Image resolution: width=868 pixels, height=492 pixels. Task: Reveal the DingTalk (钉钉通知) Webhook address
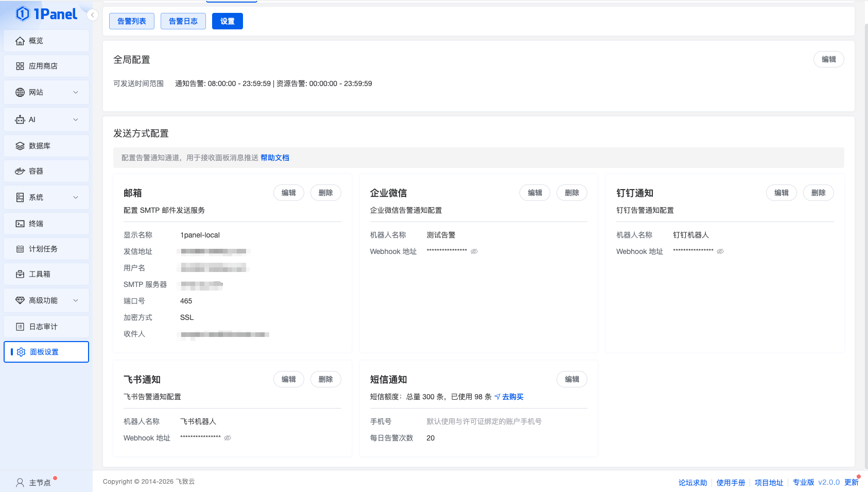tap(720, 251)
